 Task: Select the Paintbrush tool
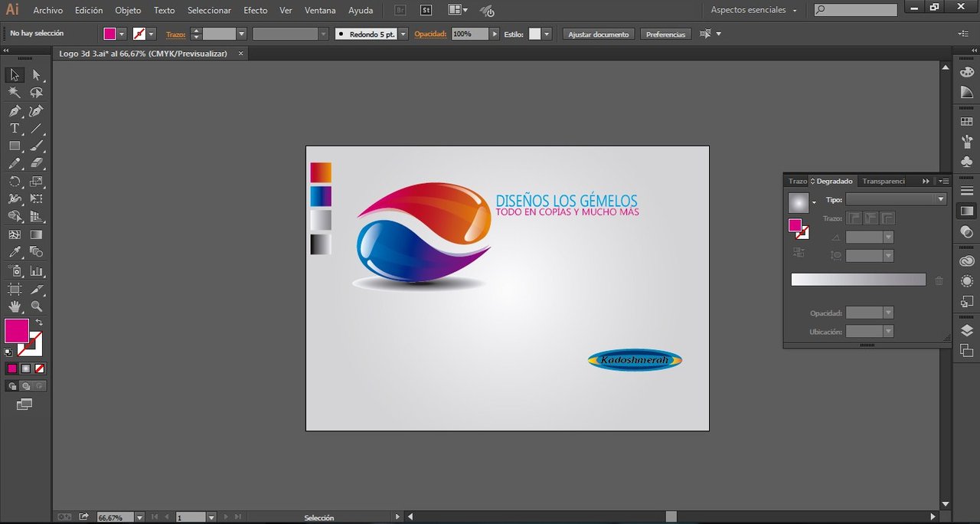pos(36,146)
